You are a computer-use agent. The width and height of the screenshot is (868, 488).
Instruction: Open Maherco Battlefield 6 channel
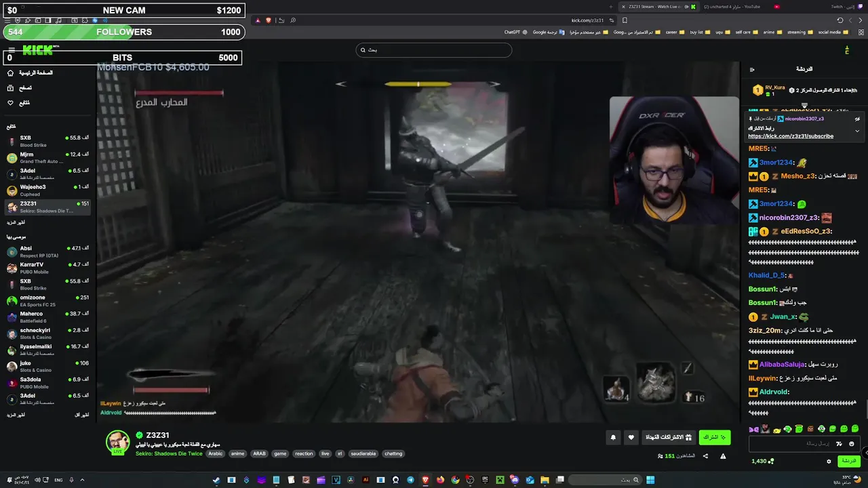47,317
